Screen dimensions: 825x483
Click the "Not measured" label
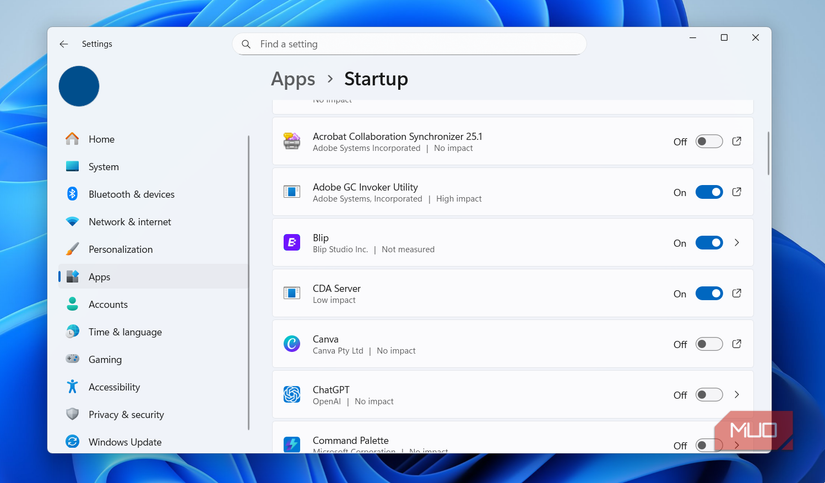point(408,249)
